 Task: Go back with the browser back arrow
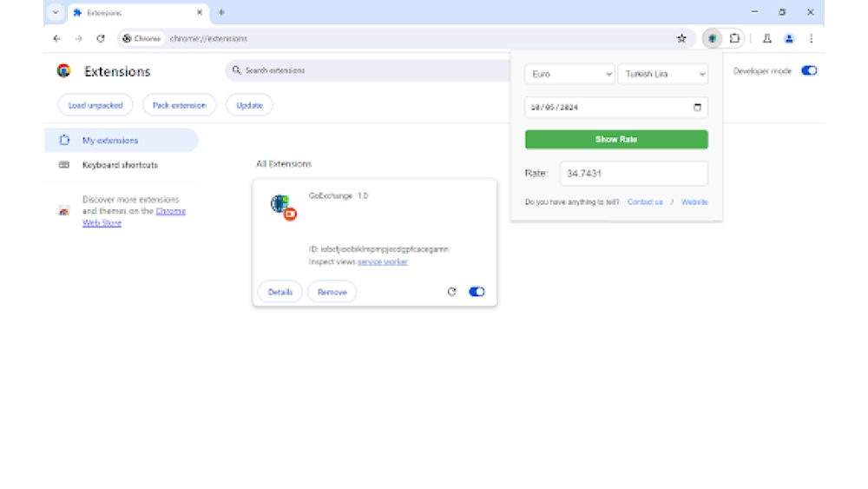point(56,39)
